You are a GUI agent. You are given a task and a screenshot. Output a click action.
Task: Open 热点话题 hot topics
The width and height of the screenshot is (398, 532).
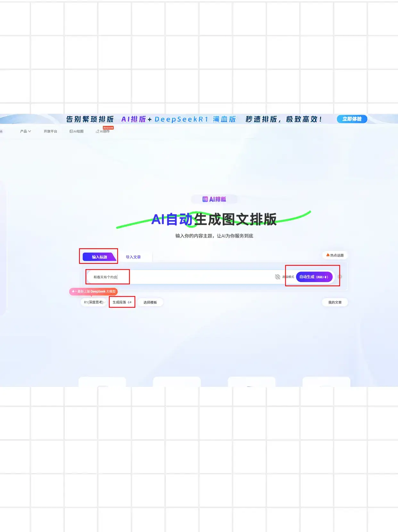[x=335, y=255]
